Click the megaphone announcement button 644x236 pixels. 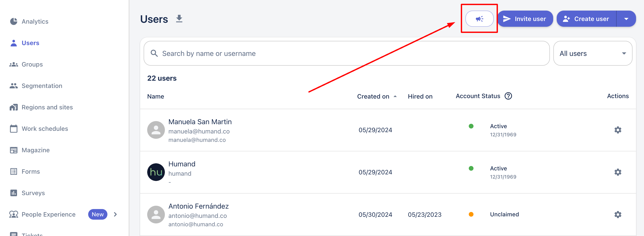click(x=479, y=19)
